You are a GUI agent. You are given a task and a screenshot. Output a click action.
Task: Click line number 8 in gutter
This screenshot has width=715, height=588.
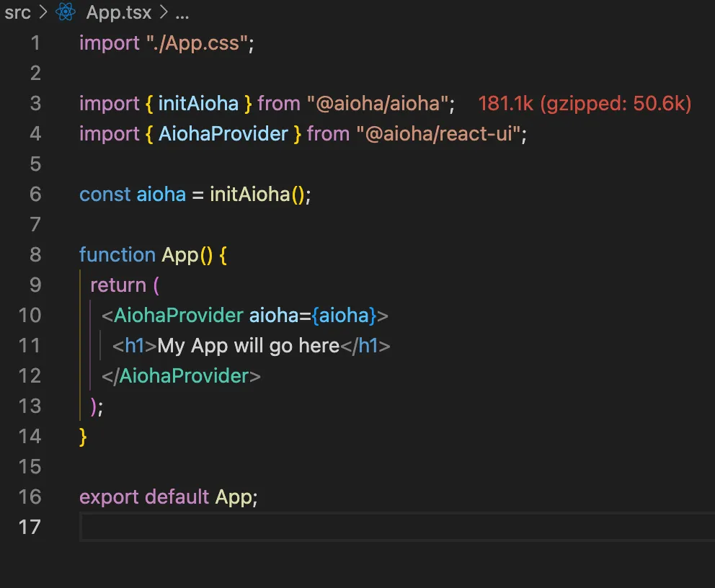tap(35, 255)
